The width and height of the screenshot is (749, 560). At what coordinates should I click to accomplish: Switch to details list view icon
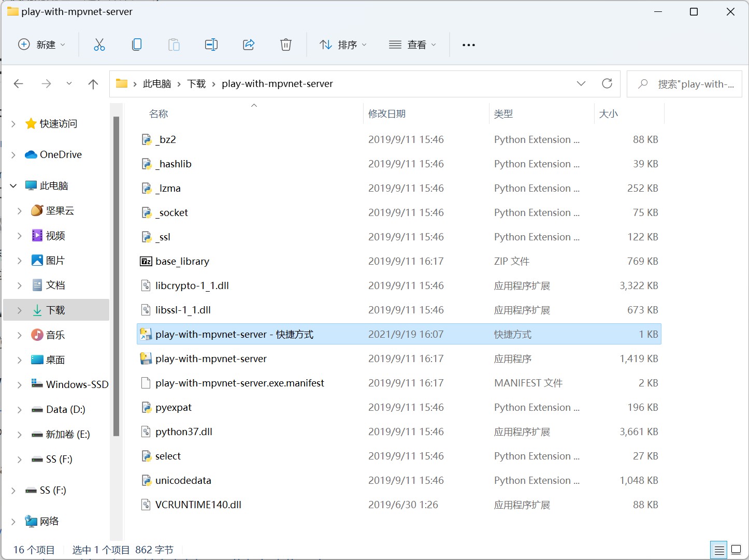[x=719, y=550]
